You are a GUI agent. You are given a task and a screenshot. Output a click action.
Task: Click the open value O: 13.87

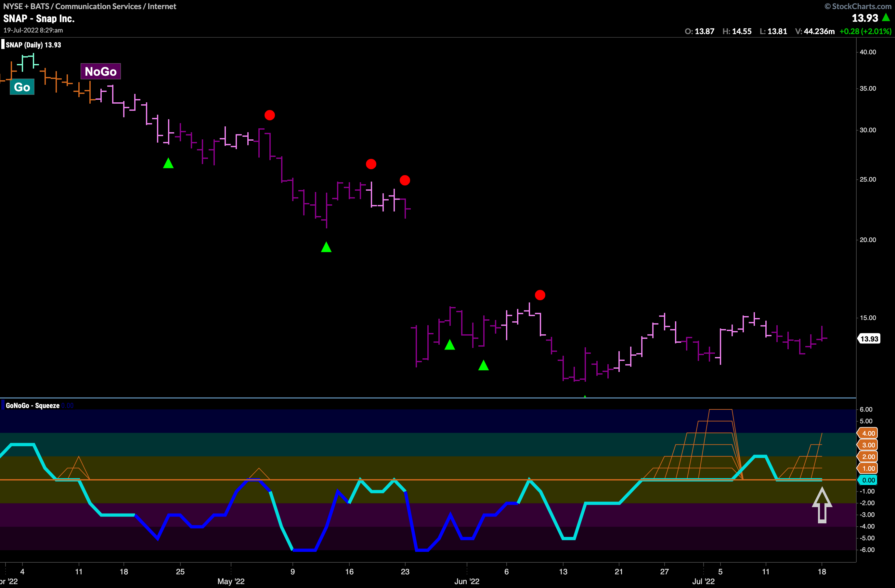pos(699,31)
